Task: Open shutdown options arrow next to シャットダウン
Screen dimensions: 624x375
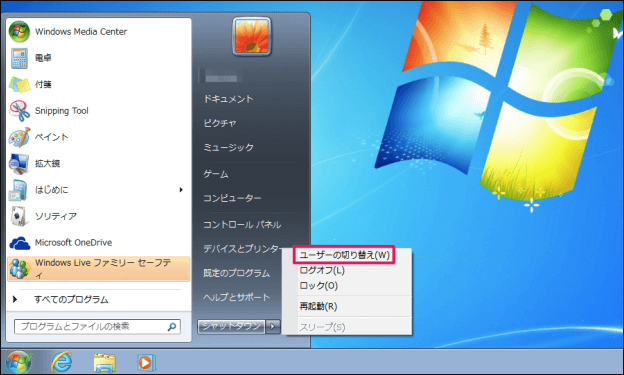Action: pyautogui.click(x=273, y=327)
